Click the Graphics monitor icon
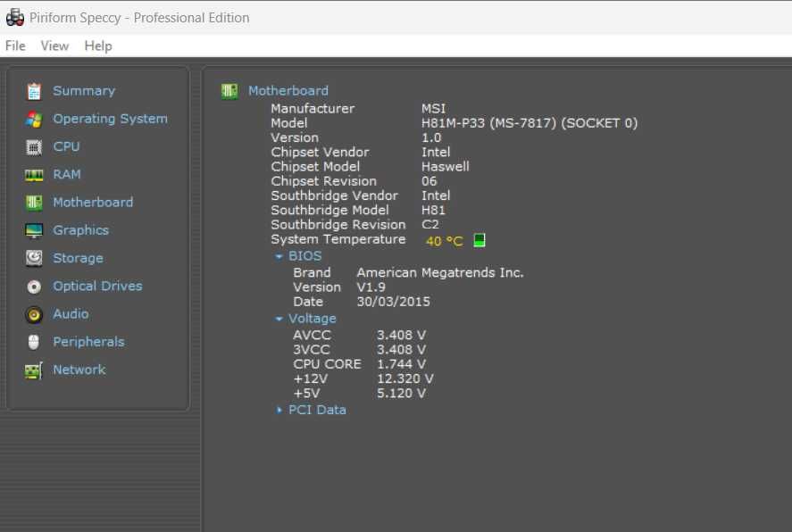 click(x=34, y=230)
